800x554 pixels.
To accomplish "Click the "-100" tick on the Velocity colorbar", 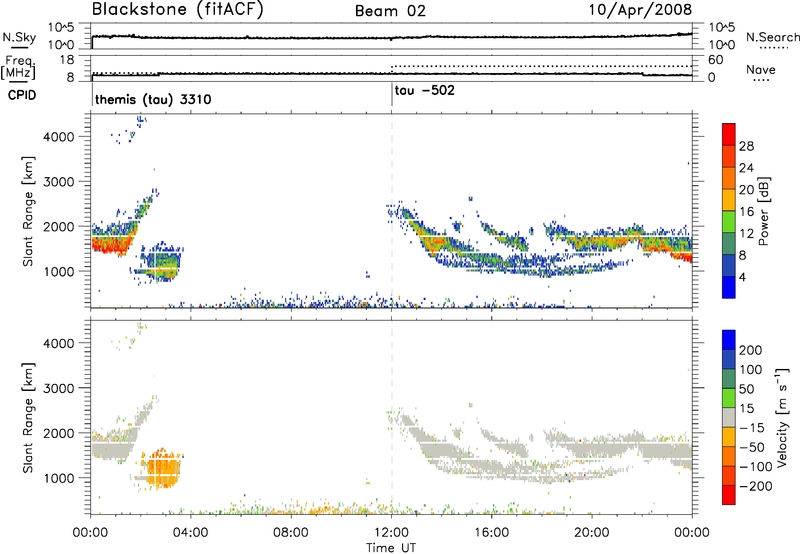I will (x=755, y=467).
